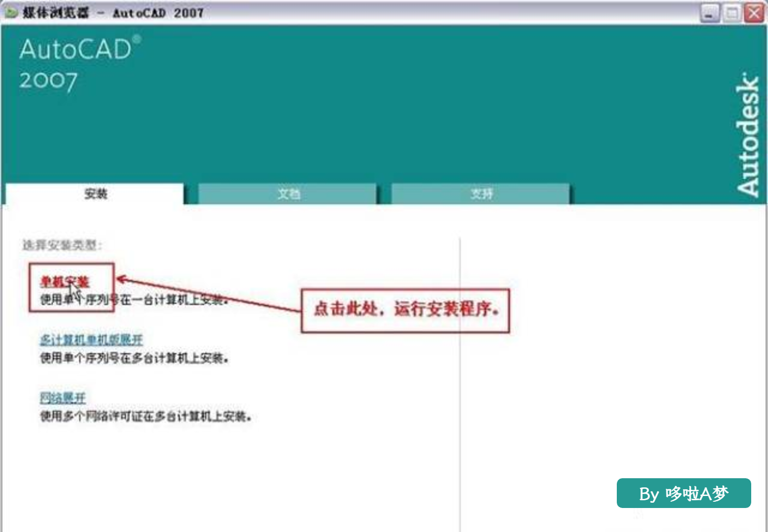Image resolution: width=768 pixels, height=532 pixels.
Task: Close the AutoCAD 2007 media browser
Action: click(x=754, y=13)
